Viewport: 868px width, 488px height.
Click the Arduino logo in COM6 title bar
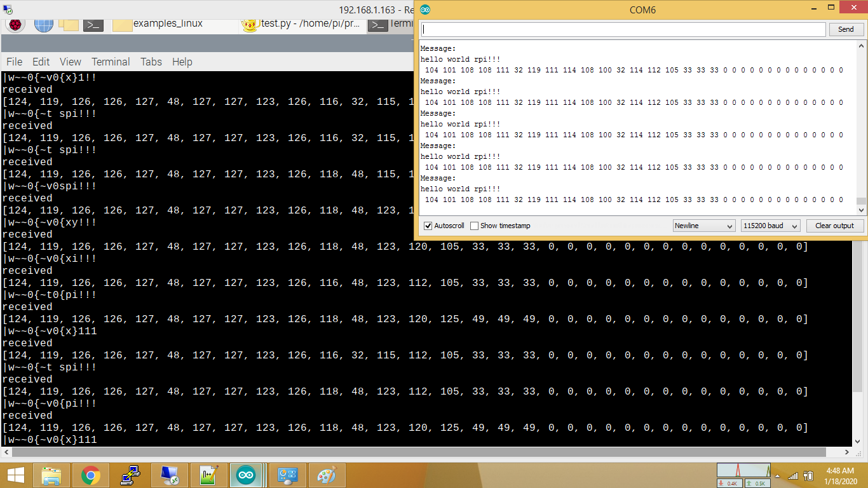[x=425, y=10]
